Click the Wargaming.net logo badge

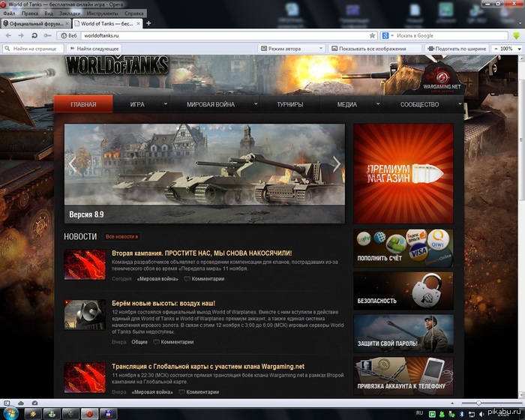coord(442,79)
